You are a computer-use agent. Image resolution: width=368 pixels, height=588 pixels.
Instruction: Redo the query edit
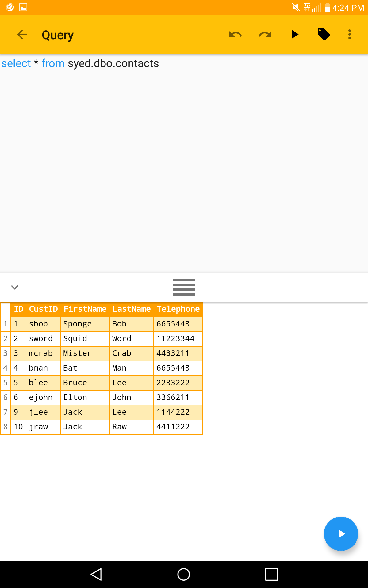[x=265, y=35]
